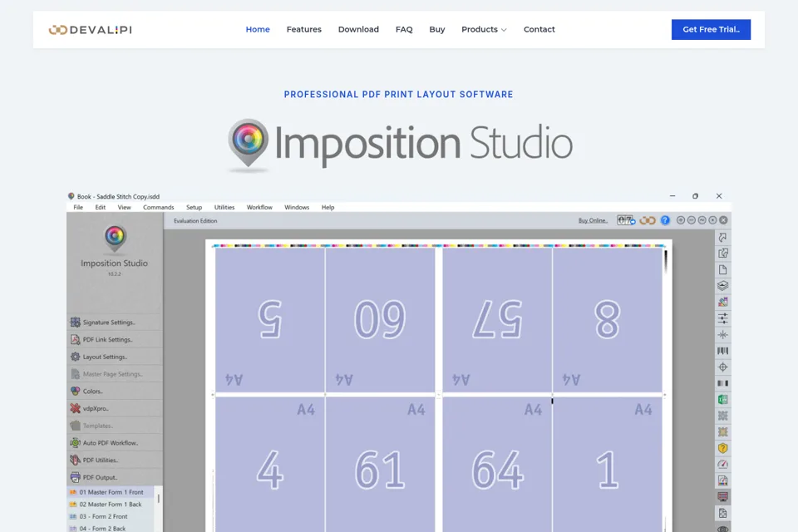Open the Utilities menu
The image size is (798, 532).
coord(224,207)
